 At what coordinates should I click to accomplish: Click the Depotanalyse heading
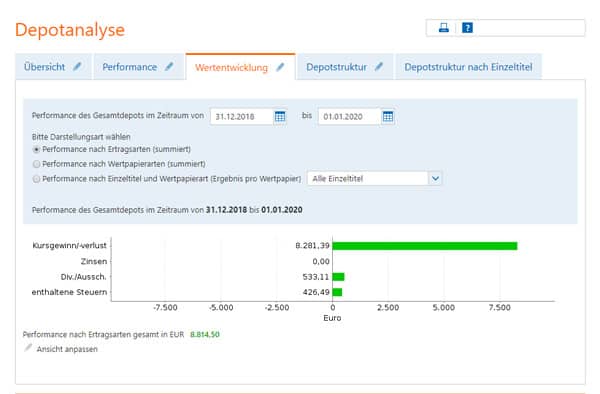(x=70, y=30)
